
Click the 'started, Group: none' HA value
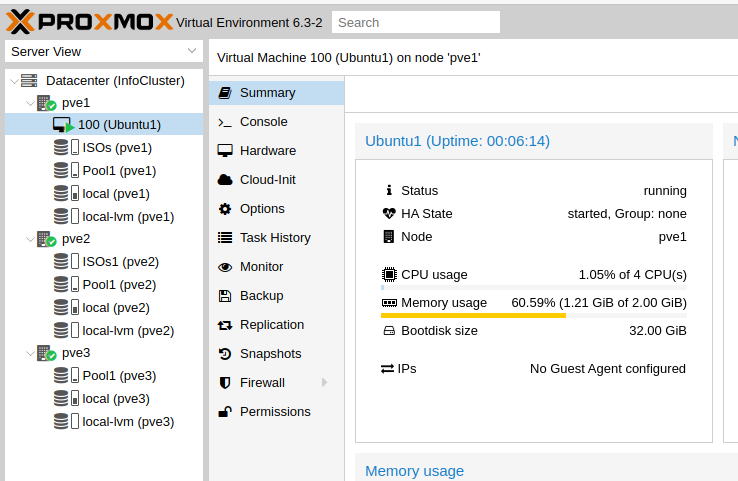point(627,214)
